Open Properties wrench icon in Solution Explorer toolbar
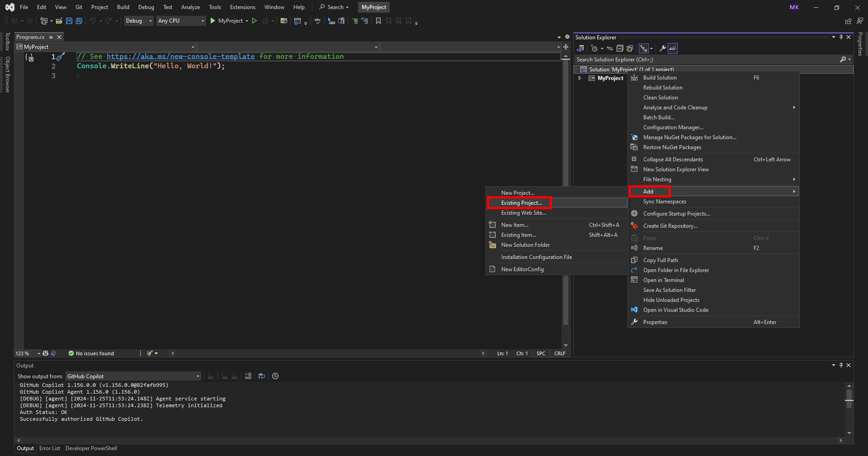This screenshot has width=868, height=456. click(662, 48)
